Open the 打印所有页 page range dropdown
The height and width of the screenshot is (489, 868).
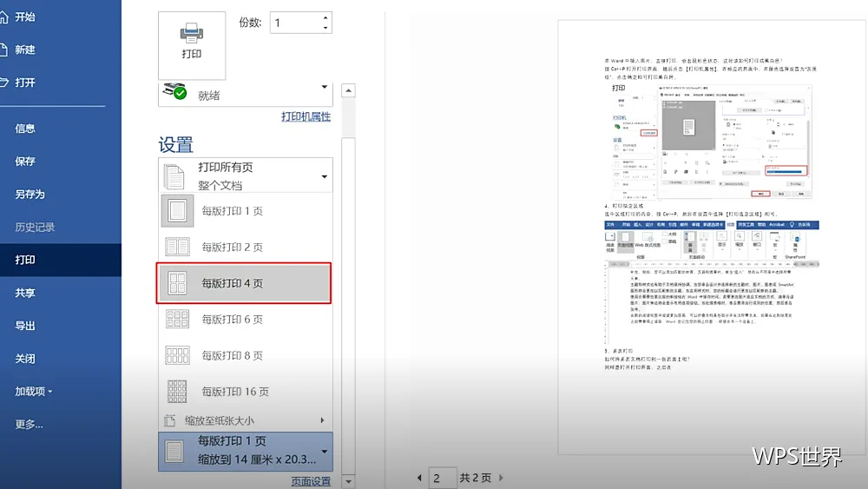(x=246, y=175)
